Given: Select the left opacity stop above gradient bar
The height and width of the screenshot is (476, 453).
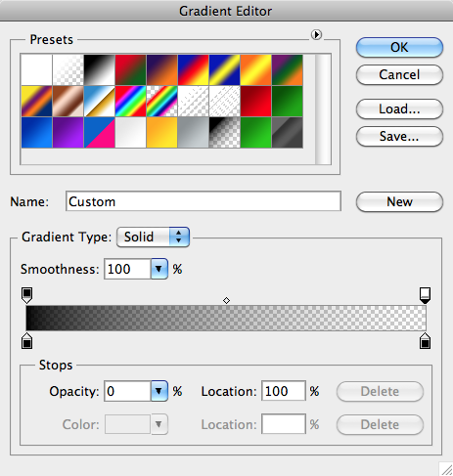Looking at the screenshot, I should coord(26,295).
